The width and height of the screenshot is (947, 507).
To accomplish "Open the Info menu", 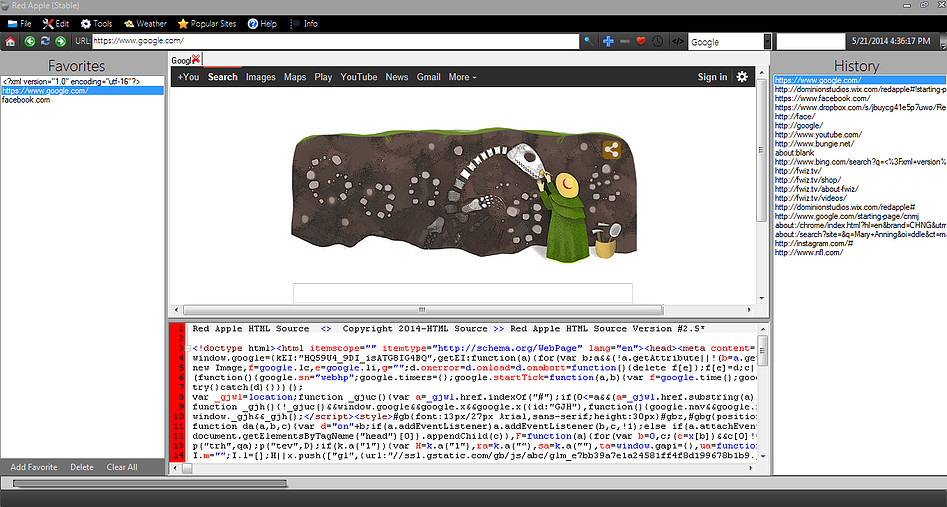I will (x=304, y=24).
